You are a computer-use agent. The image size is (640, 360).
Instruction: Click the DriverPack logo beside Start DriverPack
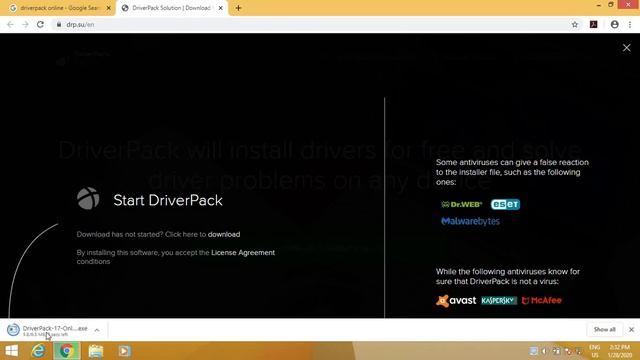pos(88,199)
